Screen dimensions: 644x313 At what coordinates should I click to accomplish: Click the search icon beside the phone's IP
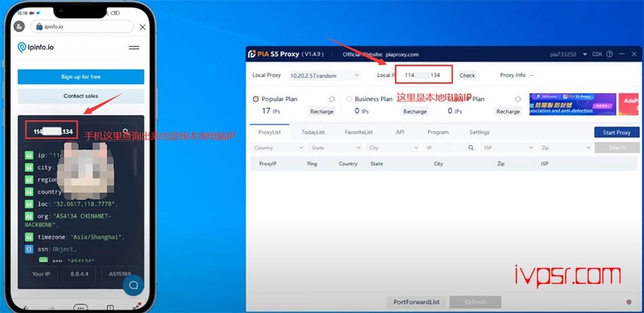[x=125, y=131]
